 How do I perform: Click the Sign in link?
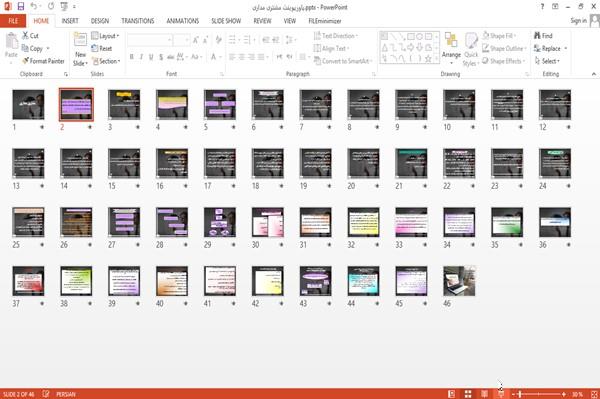coord(578,21)
